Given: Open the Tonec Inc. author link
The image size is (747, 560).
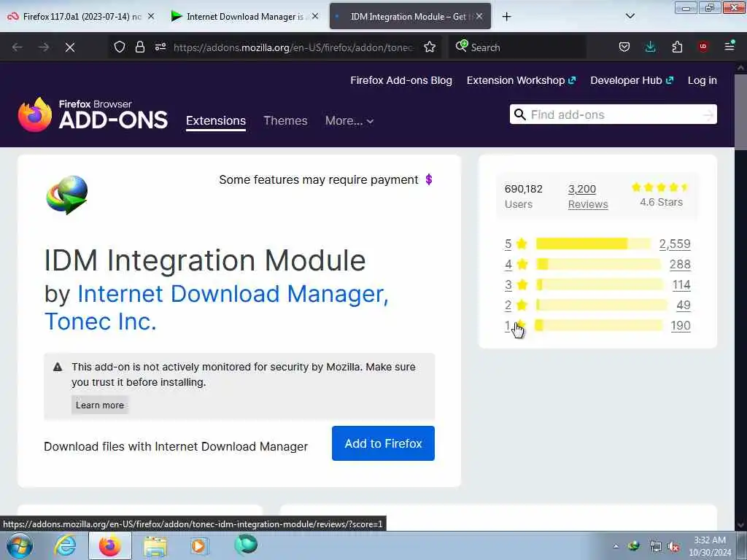Looking at the screenshot, I should point(101,322).
